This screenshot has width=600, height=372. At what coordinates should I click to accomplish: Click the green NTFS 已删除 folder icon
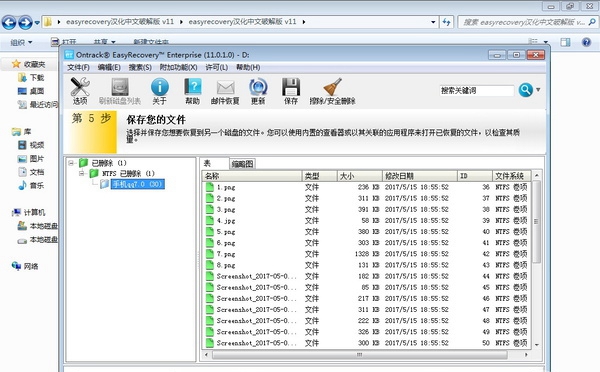(94, 173)
